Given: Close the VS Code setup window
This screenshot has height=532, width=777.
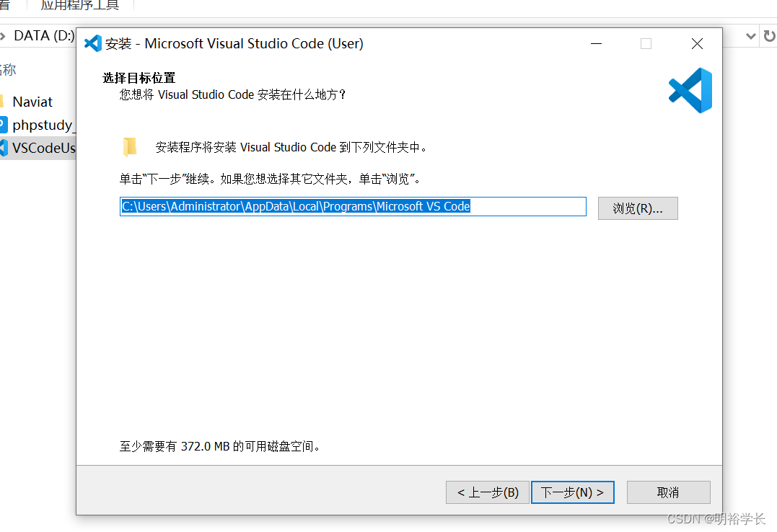Looking at the screenshot, I should [x=697, y=43].
